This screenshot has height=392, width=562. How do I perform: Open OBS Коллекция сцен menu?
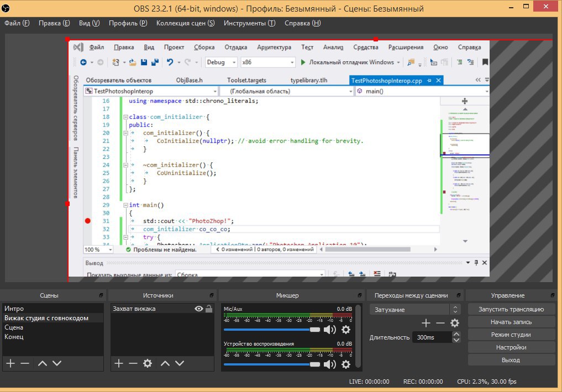point(185,23)
